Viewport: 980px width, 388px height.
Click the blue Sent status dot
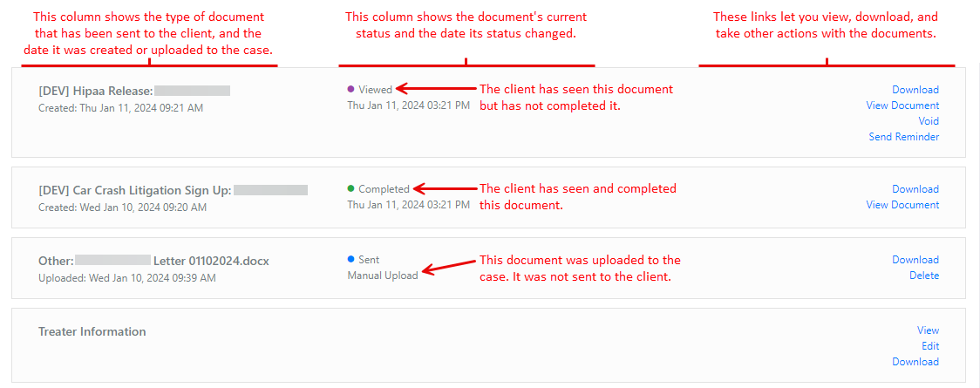(x=350, y=259)
